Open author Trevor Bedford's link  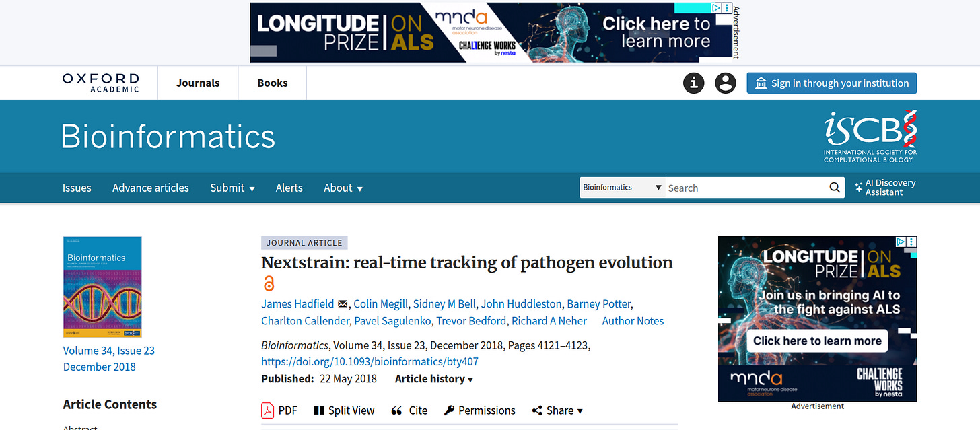(x=470, y=321)
